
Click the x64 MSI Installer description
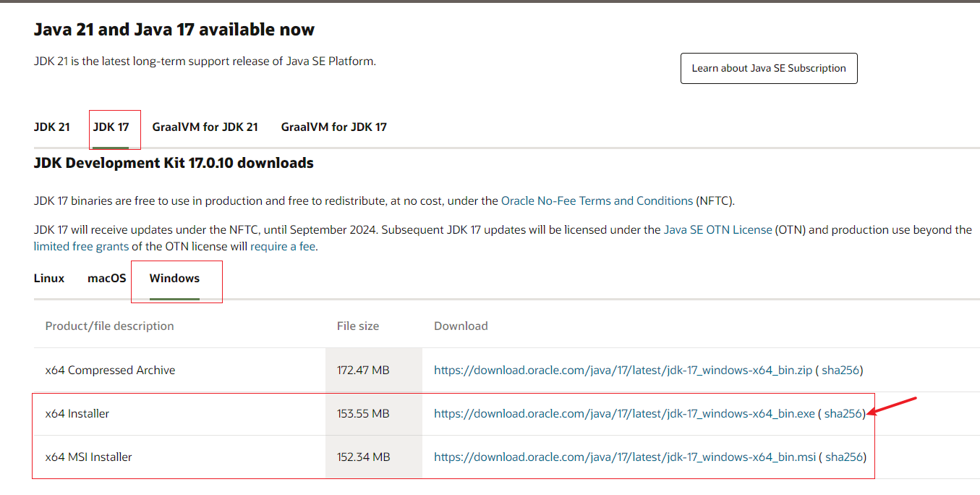coord(88,457)
